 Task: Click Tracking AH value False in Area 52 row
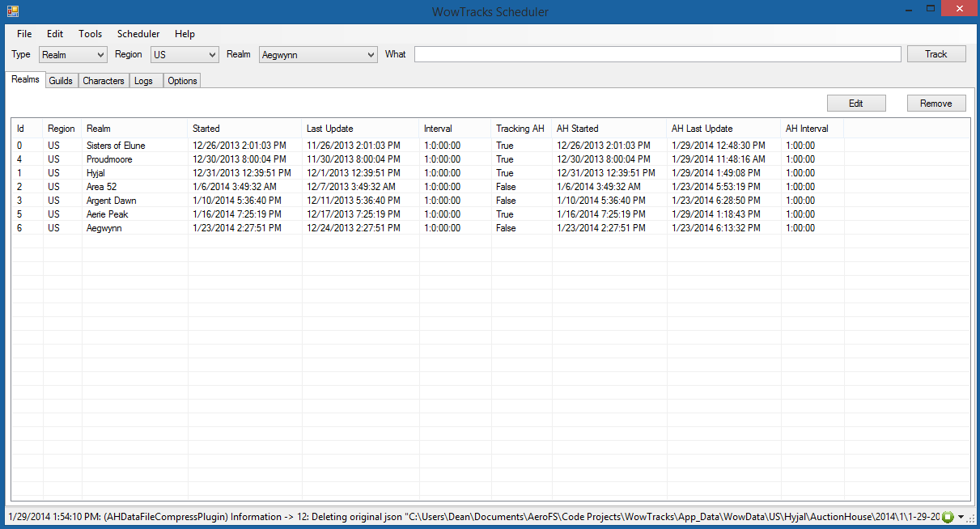(x=506, y=187)
